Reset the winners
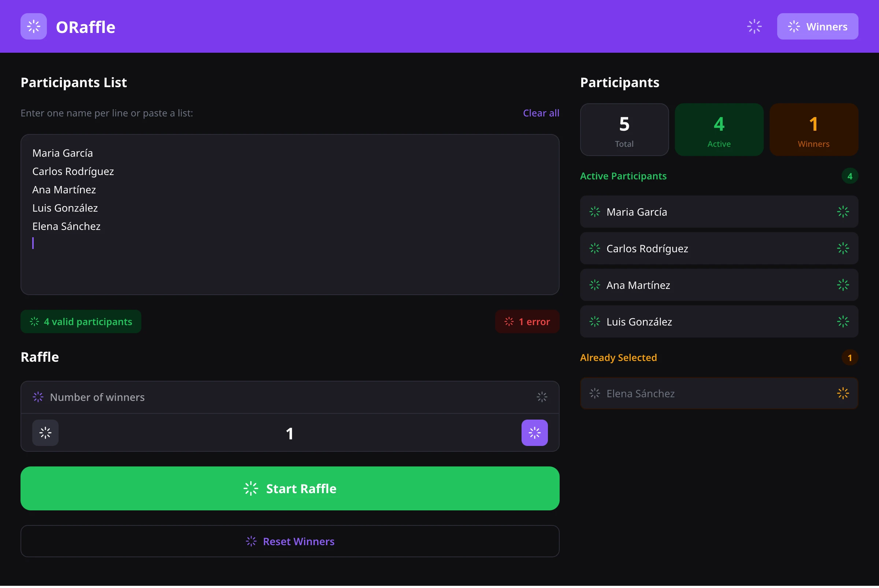Viewport: 879px width, 588px height. pyautogui.click(x=290, y=541)
